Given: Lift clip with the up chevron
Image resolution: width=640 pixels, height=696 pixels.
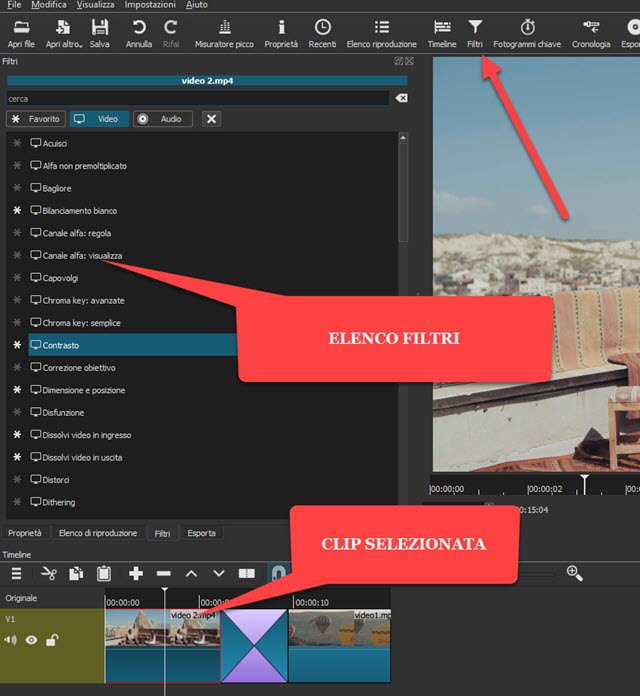Looking at the screenshot, I should point(191,573).
